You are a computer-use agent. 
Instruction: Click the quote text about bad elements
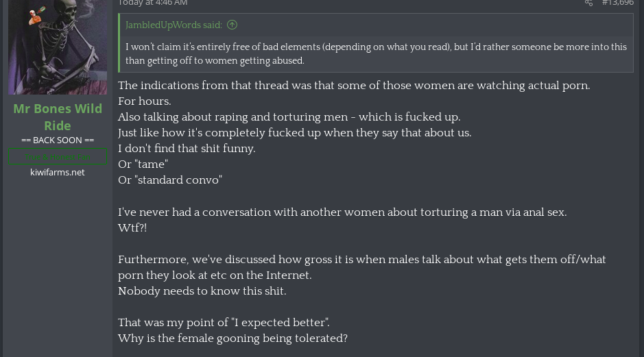tap(376, 53)
